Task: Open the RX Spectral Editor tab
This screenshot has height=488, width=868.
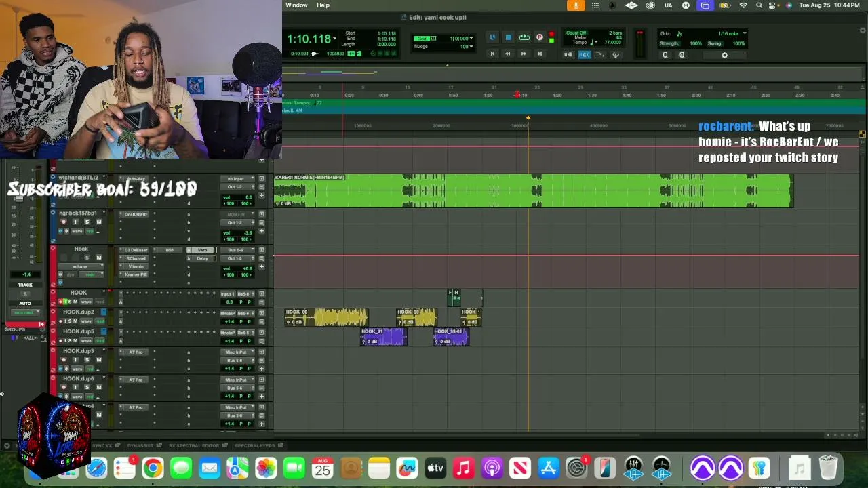Action: tap(194, 445)
